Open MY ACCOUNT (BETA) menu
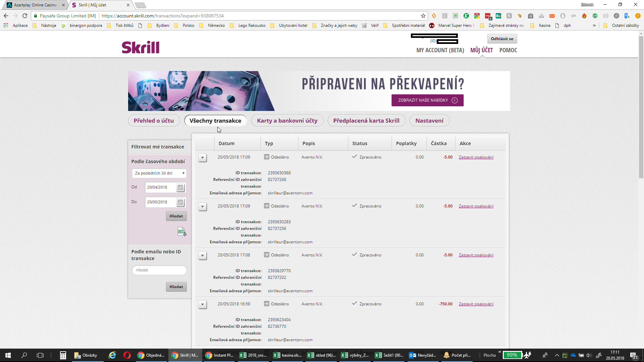 click(x=440, y=50)
